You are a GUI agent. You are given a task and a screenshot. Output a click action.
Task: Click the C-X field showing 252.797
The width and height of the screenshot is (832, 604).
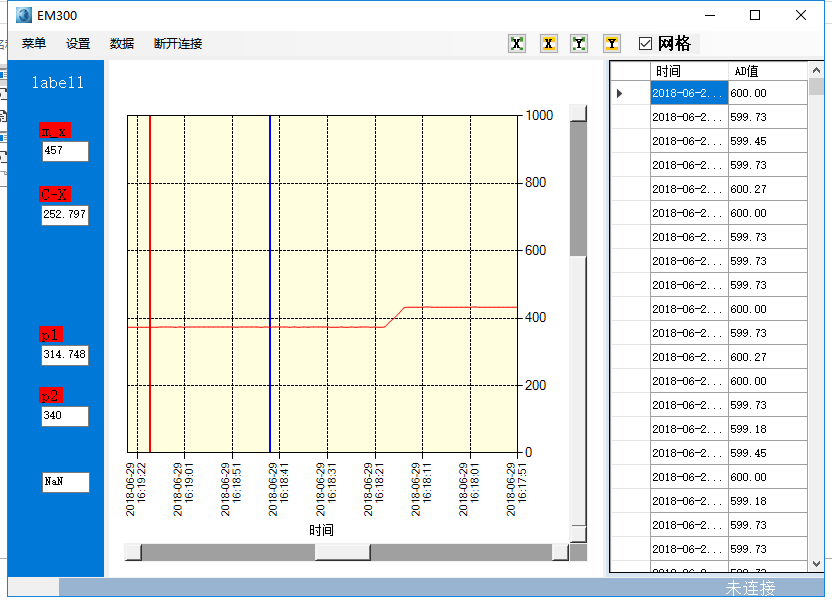pyautogui.click(x=65, y=215)
